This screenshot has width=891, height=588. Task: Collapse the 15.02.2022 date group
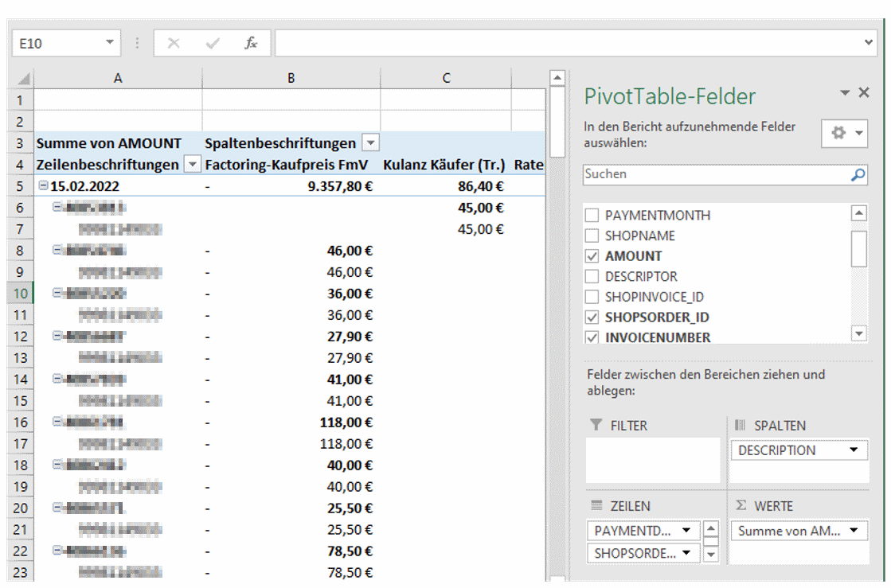[44, 186]
